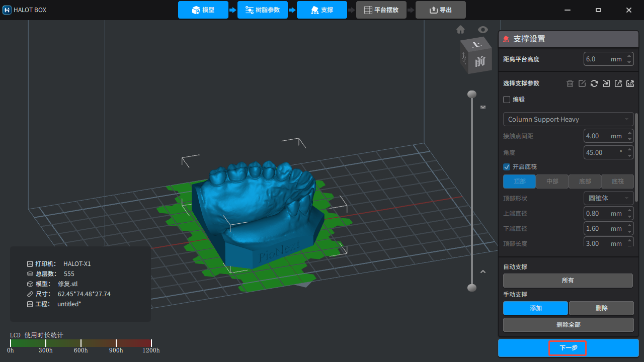
Task: Select the 支撑 step tab
Action: (x=322, y=10)
